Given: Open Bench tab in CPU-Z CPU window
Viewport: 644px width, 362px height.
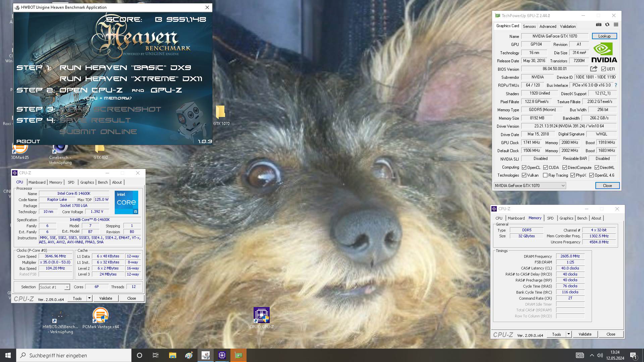Looking at the screenshot, I should 103,182.
